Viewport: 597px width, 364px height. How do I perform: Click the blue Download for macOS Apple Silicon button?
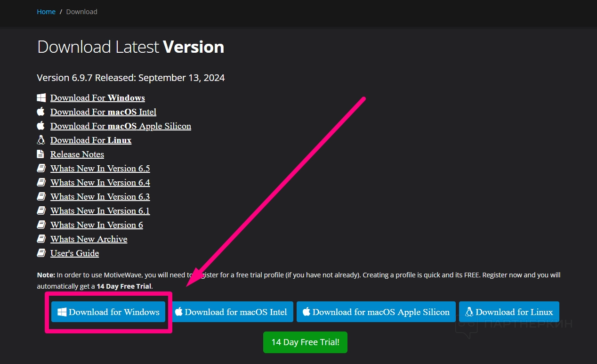point(376,312)
